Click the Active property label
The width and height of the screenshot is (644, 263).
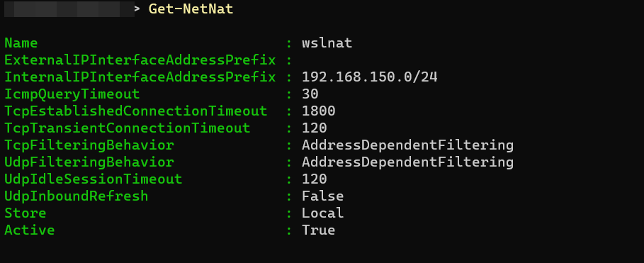tap(30, 230)
